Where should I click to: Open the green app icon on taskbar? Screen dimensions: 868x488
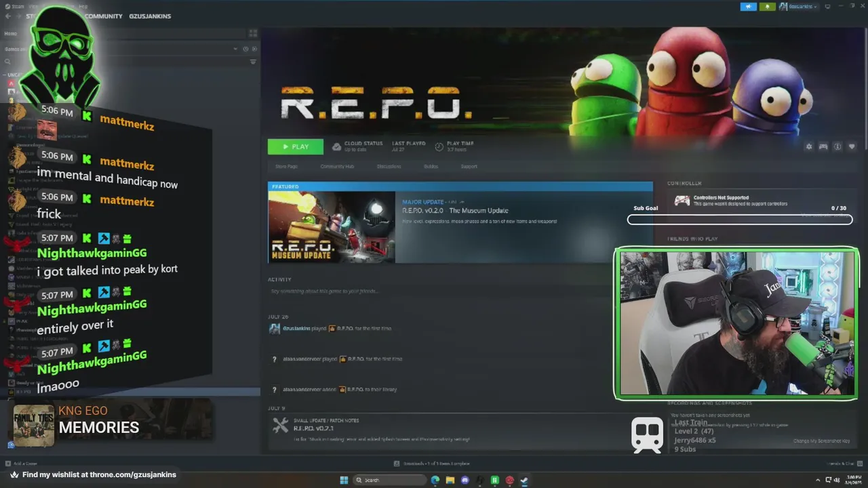495,480
